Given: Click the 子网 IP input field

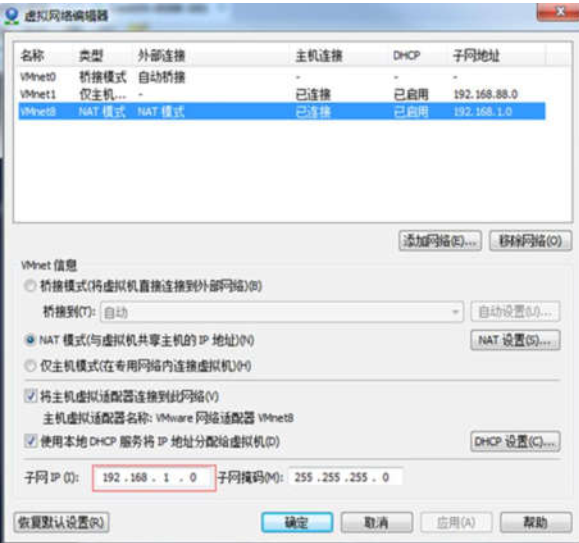Looking at the screenshot, I should 154,477.
